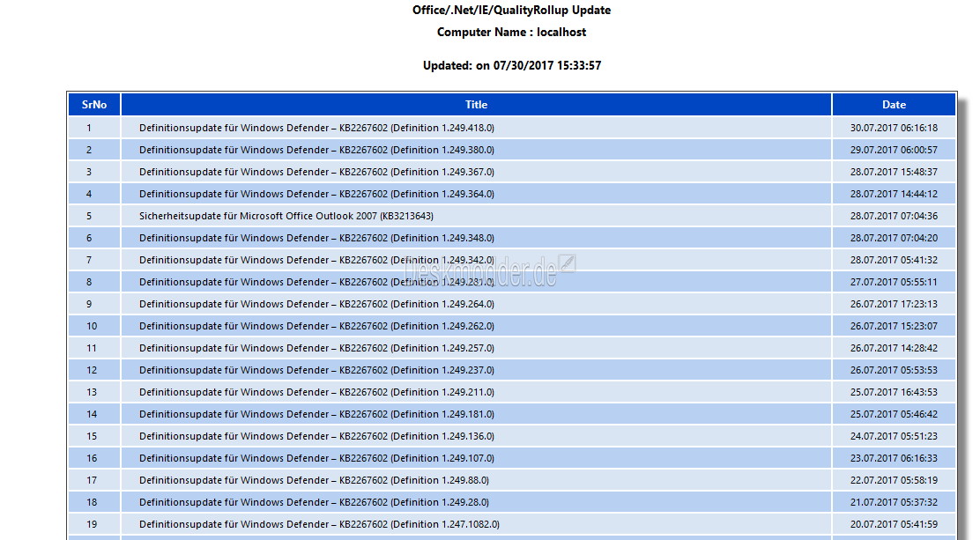Click the date 28.07.2017 07:04:20

pos(894,238)
